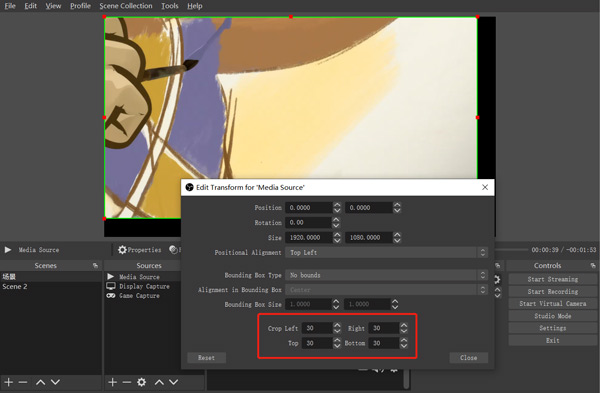The height and width of the screenshot is (393, 600).
Task: Select Game Capture in Sources list
Action: [139, 295]
